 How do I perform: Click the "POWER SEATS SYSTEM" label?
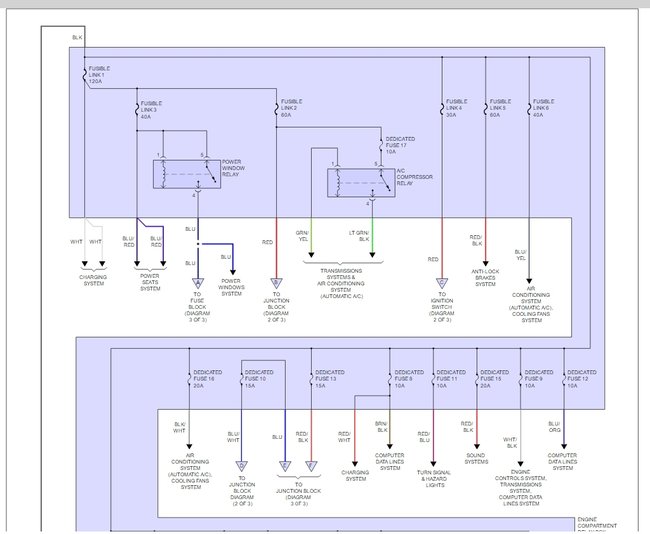click(150, 282)
